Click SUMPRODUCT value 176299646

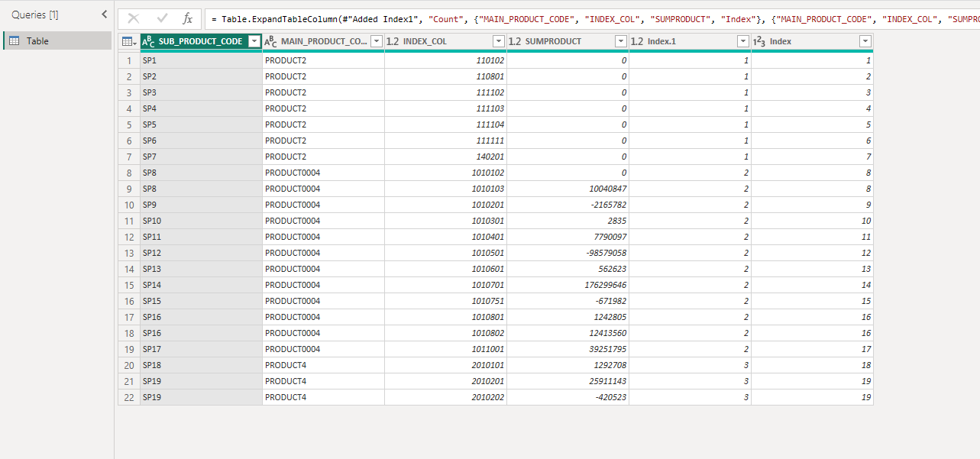568,285
